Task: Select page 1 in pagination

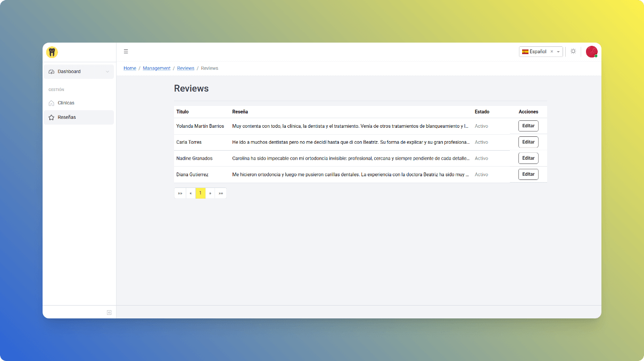Action: tap(200, 193)
